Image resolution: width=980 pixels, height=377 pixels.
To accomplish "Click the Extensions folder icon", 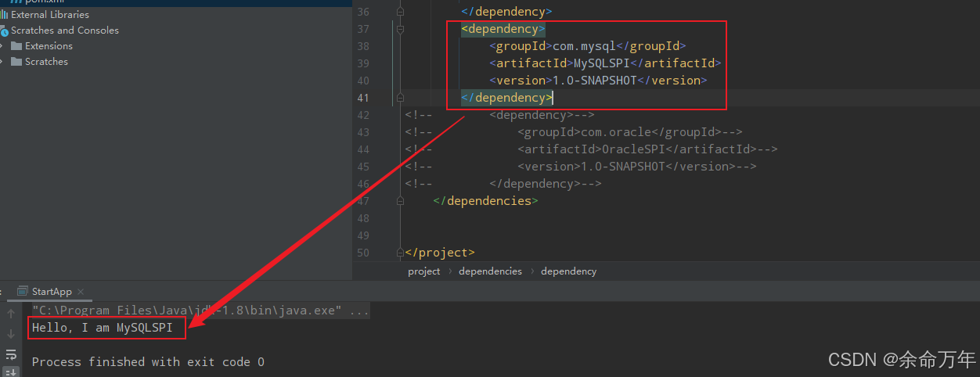I will pos(16,46).
